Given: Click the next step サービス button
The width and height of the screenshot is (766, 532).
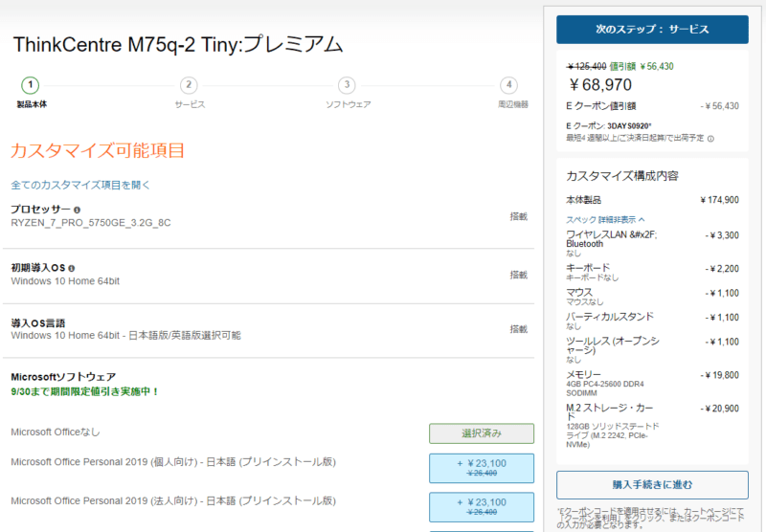Looking at the screenshot, I should pyautogui.click(x=652, y=30).
